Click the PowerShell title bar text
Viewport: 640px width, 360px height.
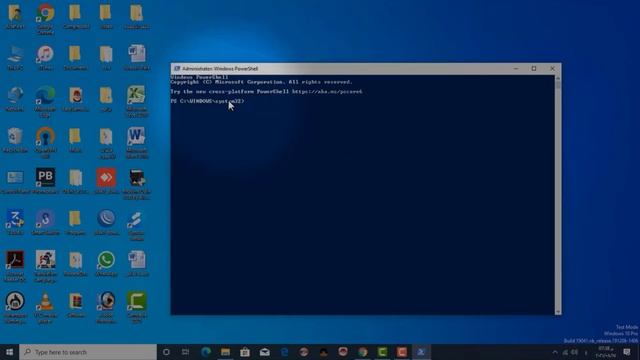coord(220,69)
